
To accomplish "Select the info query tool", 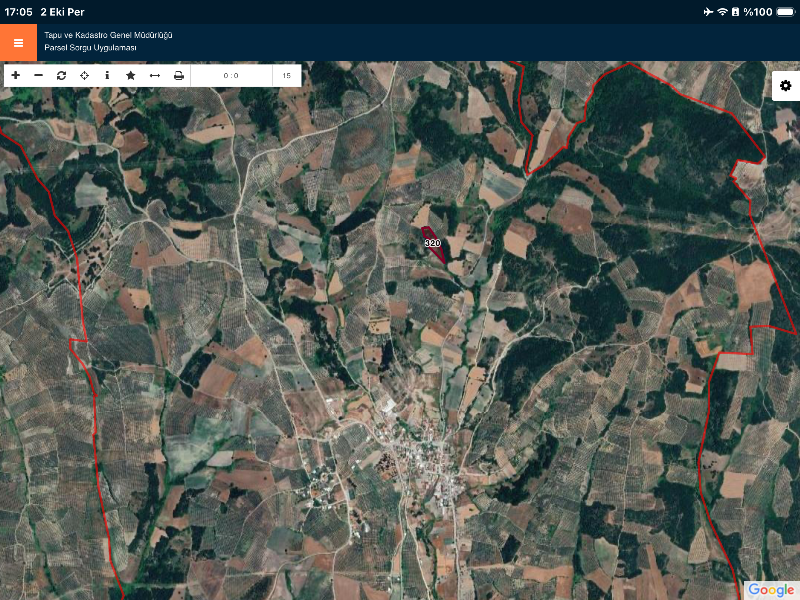I will pyautogui.click(x=107, y=75).
